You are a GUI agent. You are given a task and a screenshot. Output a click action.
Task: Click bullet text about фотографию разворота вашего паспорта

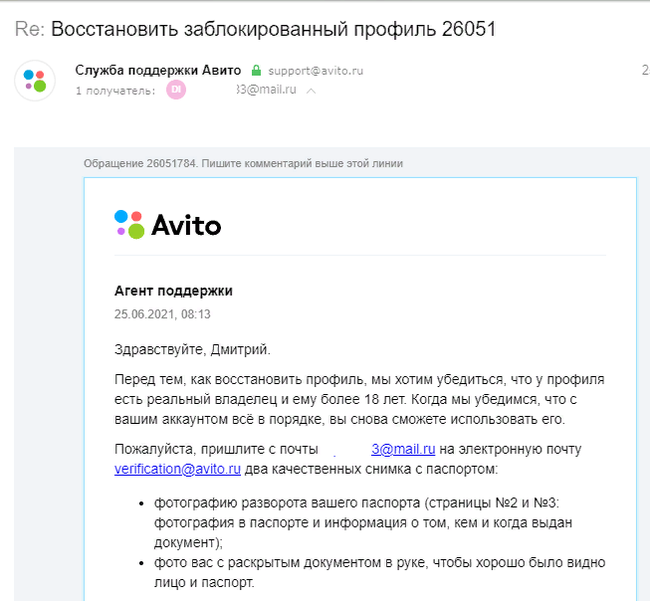coord(363,522)
